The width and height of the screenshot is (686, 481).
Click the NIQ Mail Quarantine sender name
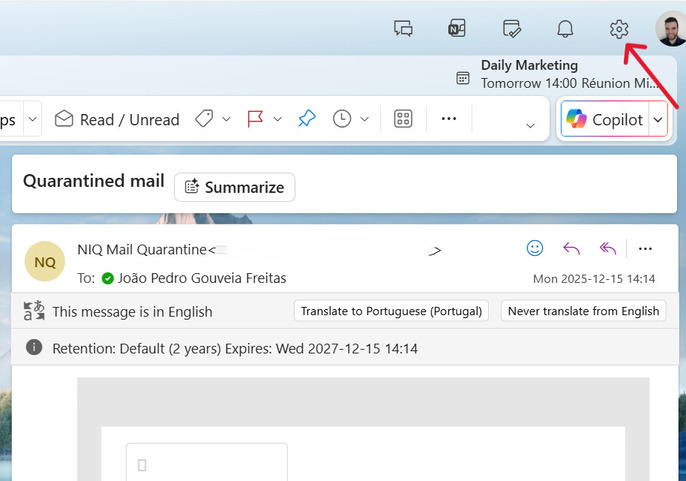(142, 249)
